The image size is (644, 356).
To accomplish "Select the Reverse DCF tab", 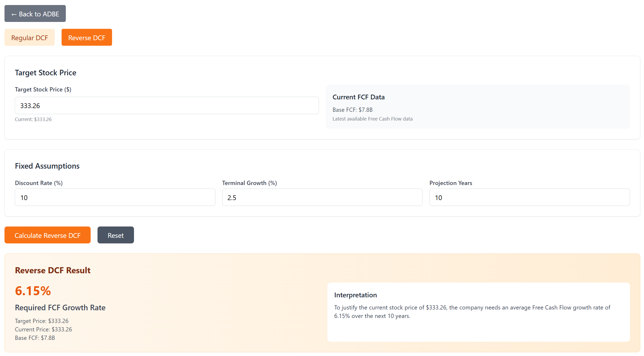I will coord(87,38).
